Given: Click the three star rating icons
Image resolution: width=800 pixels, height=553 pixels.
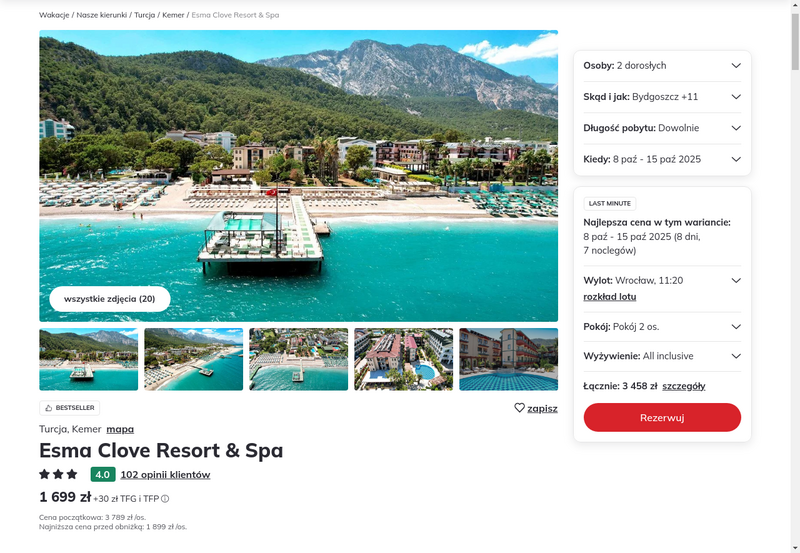Looking at the screenshot, I should (x=58, y=474).
